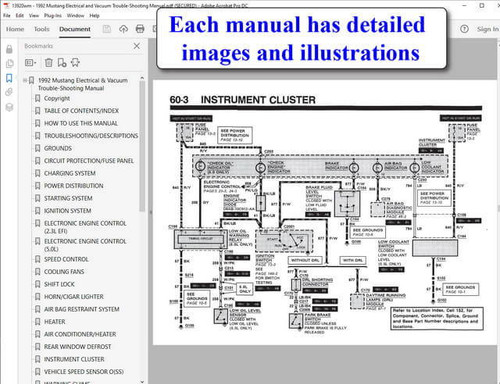Click the delete bookmark trash icon
The image size is (500, 384).
point(49,62)
